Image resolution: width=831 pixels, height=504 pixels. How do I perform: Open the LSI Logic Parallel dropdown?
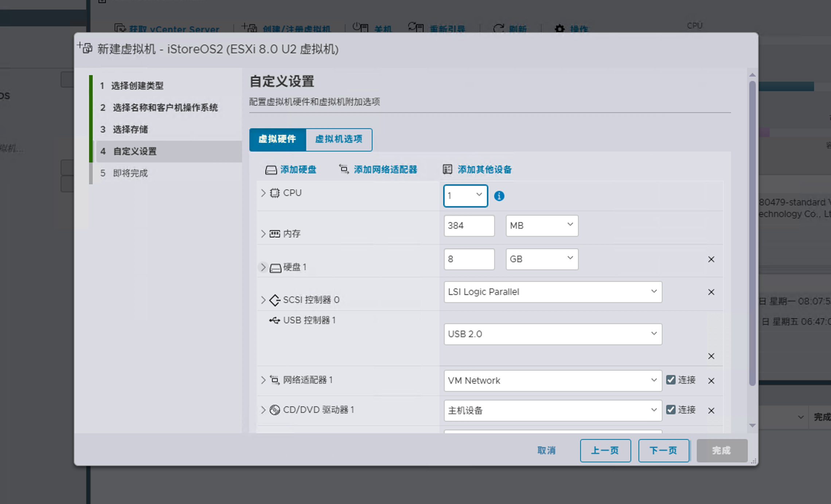click(x=553, y=292)
